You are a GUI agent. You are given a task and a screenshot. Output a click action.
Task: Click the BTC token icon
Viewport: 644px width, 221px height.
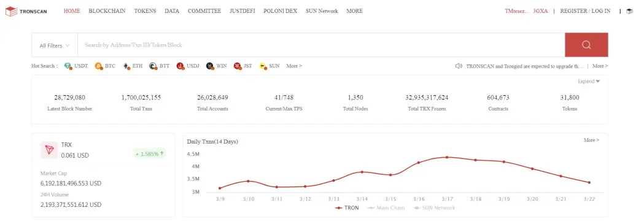pos(99,66)
